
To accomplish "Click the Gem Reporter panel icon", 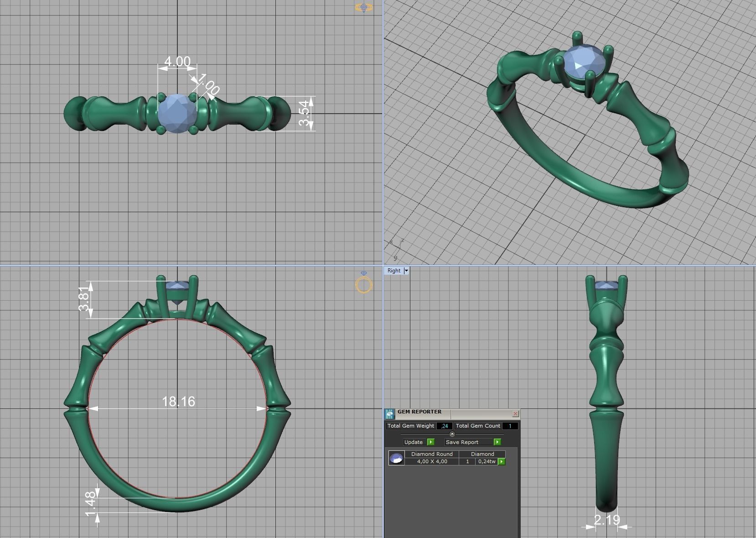I will (x=389, y=414).
